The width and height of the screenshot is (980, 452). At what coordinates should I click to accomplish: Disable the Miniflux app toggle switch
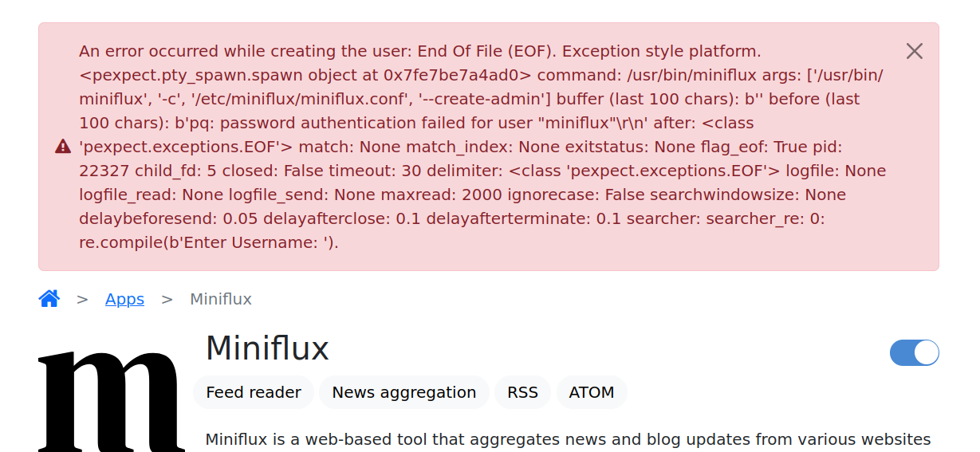[x=914, y=352]
